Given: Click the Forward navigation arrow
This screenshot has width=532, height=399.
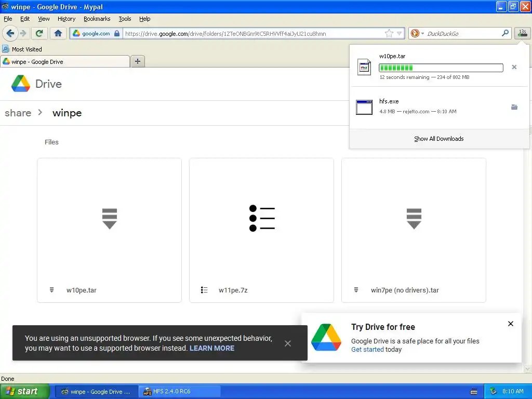Looking at the screenshot, I should [x=23, y=33].
